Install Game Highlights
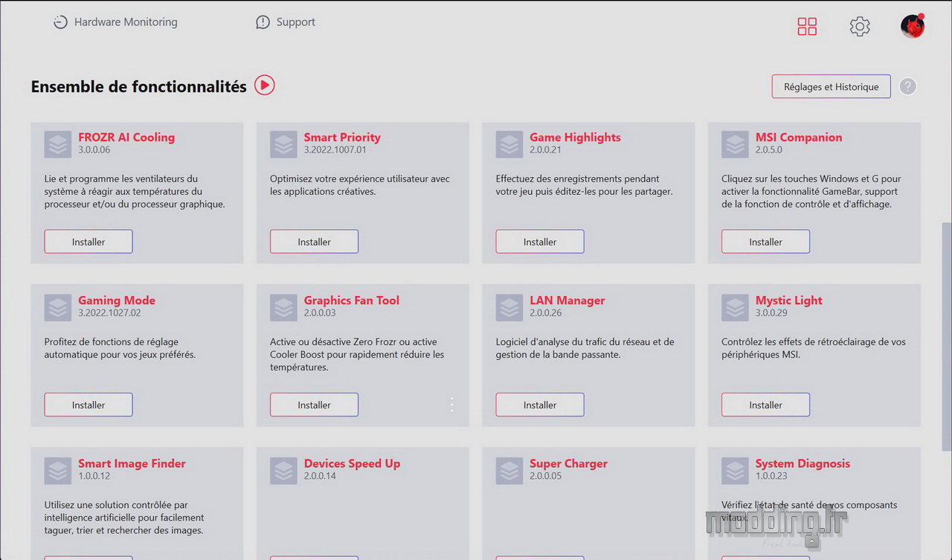Screen dimensions: 952x560 click(x=540, y=242)
